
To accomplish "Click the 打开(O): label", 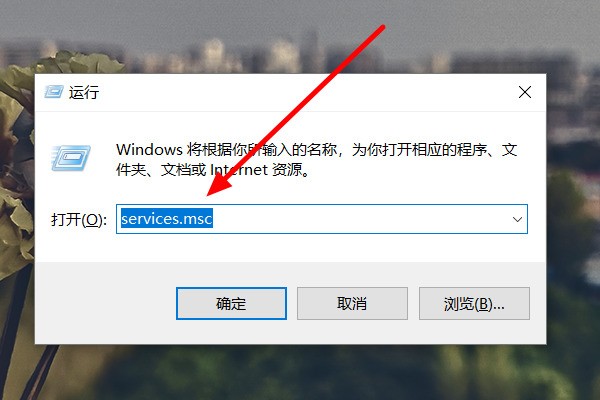I will 79,220.
